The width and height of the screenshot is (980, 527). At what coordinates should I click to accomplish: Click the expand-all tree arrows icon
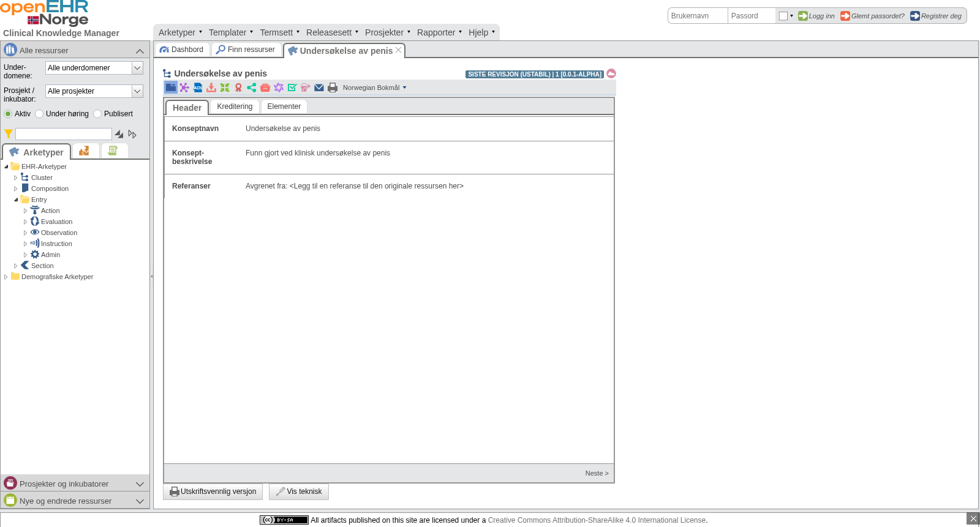tap(132, 134)
